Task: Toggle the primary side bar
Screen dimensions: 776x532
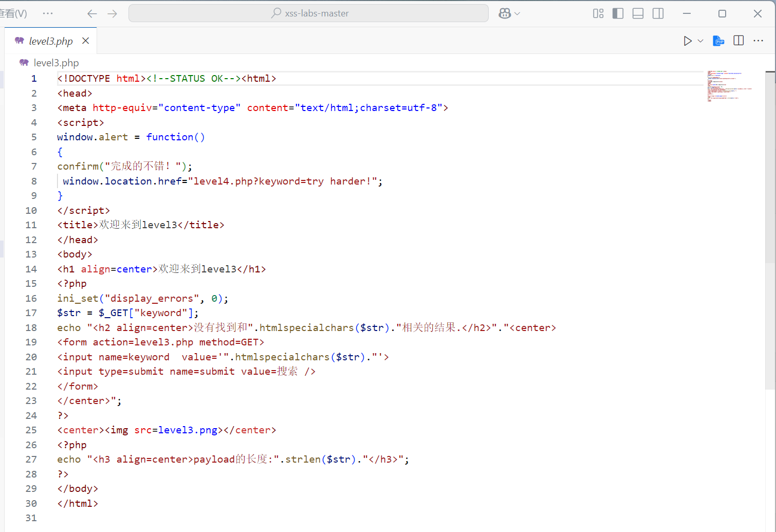Action: 618,13
